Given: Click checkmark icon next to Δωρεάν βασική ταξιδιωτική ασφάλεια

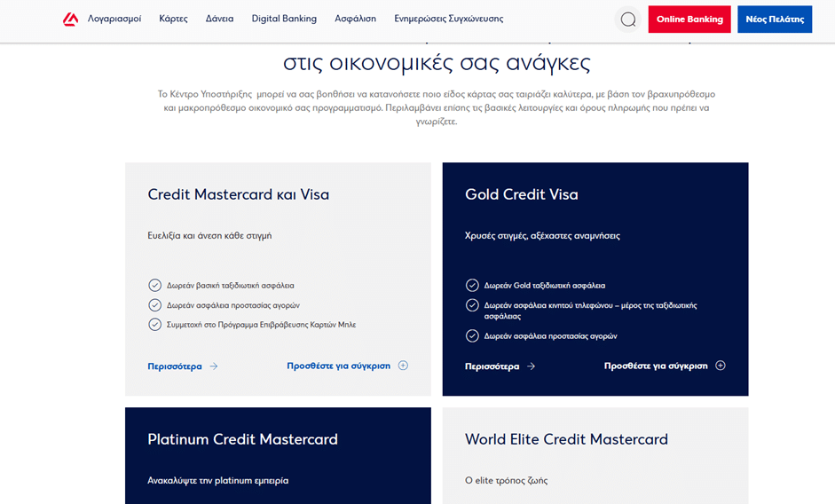Looking at the screenshot, I should (155, 286).
